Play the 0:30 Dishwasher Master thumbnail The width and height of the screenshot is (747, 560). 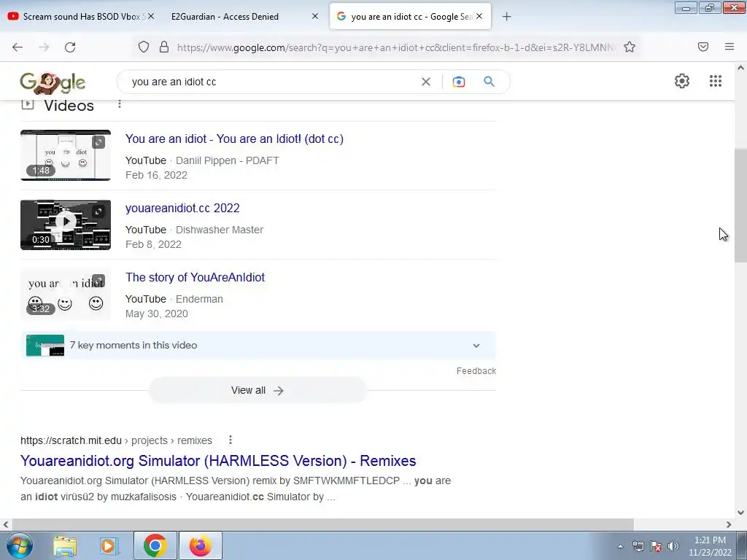tap(66, 225)
